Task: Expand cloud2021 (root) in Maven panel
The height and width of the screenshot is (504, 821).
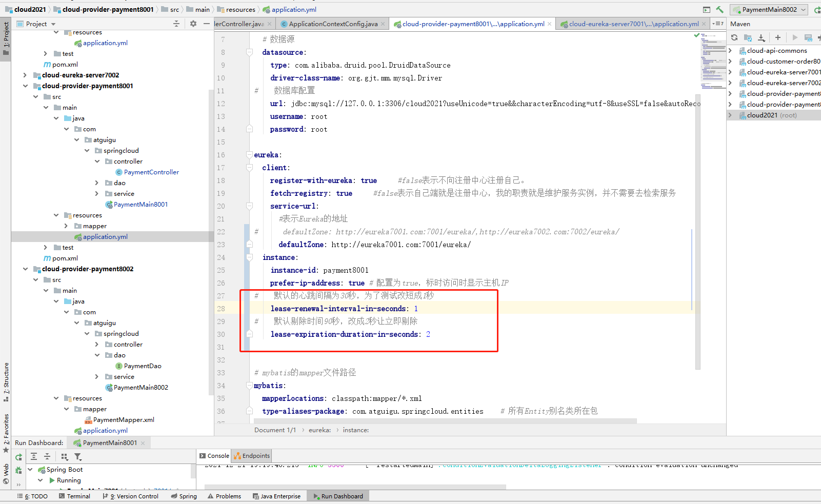Action: (x=730, y=115)
